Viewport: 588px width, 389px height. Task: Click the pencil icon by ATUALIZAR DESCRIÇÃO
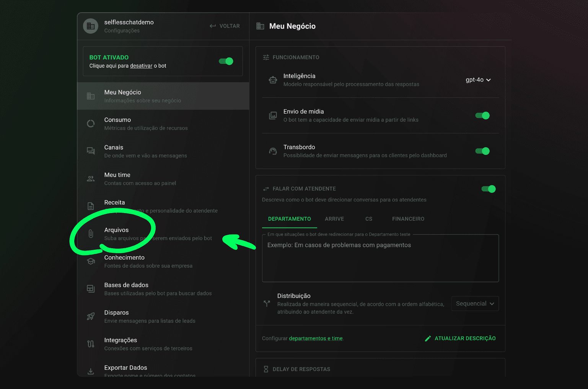point(428,339)
